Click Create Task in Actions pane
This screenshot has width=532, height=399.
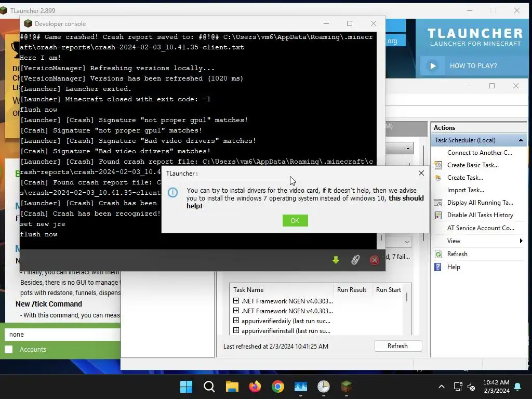tap(465, 178)
